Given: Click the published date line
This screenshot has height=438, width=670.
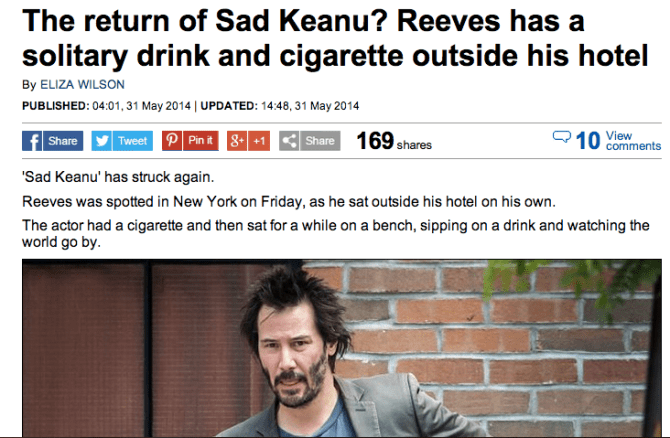Looking at the screenshot, I should (x=191, y=106).
